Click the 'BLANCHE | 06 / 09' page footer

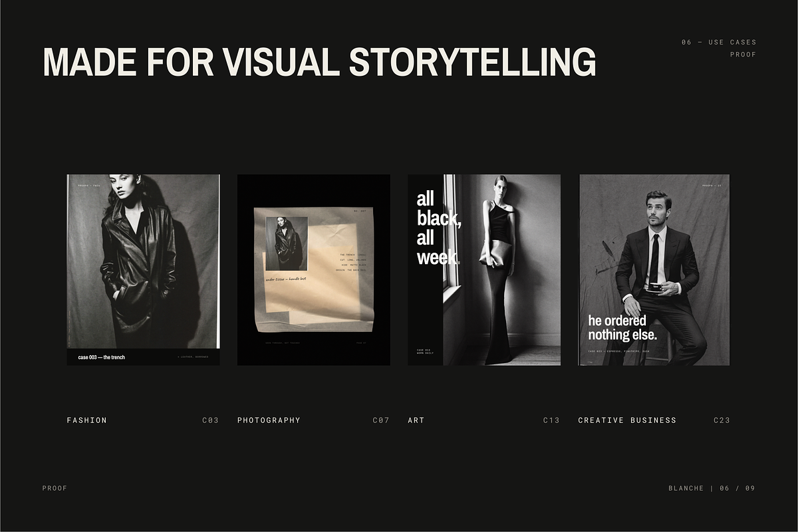tap(712, 488)
